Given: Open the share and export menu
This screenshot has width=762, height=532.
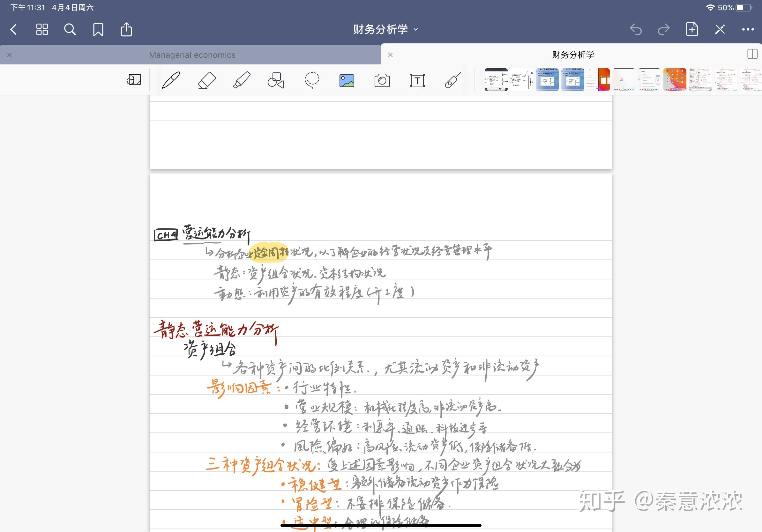Looking at the screenshot, I should click(x=126, y=30).
